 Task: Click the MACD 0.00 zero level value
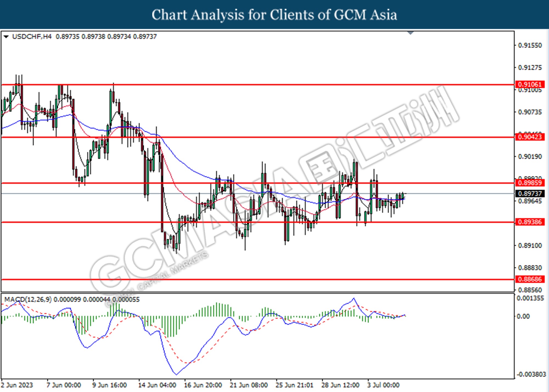coord(523,316)
